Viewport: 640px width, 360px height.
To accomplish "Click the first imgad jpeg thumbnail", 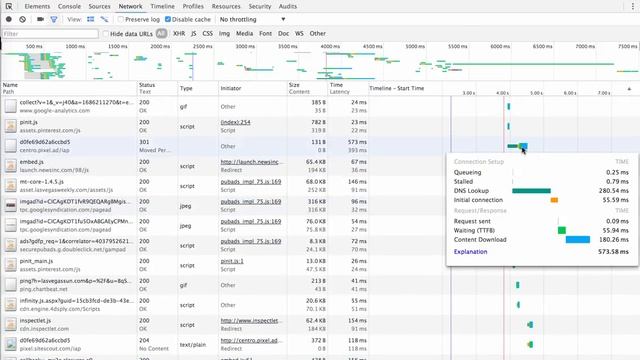I will pyautogui.click(x=11, y=205).
